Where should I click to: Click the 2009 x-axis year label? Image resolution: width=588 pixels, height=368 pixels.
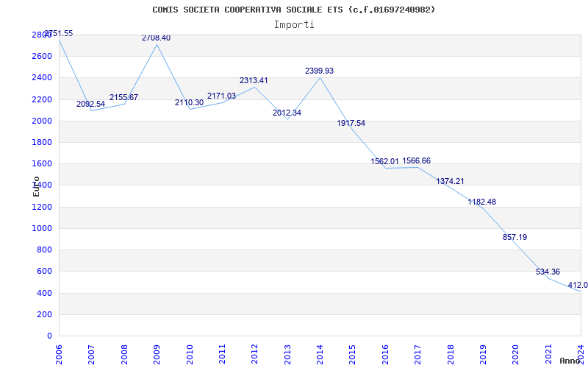point(157,355)
